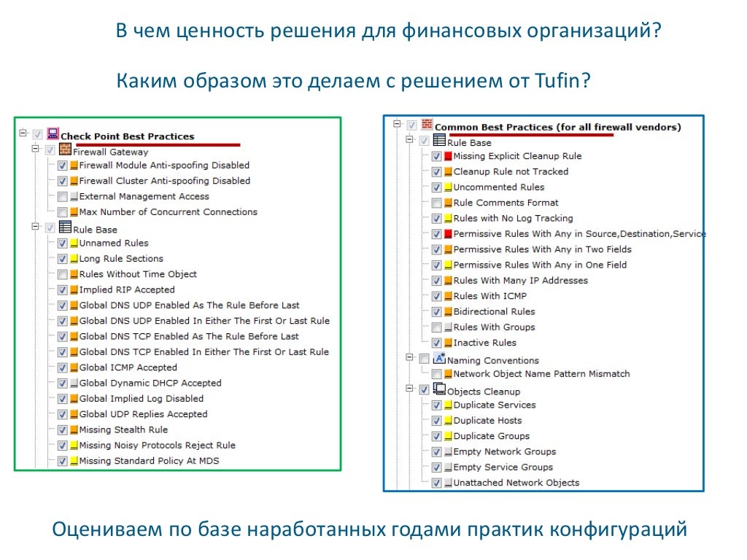747x560 pixels.
Task: Select Rules With Many IP Addresses item
Action: pos(521,281)
